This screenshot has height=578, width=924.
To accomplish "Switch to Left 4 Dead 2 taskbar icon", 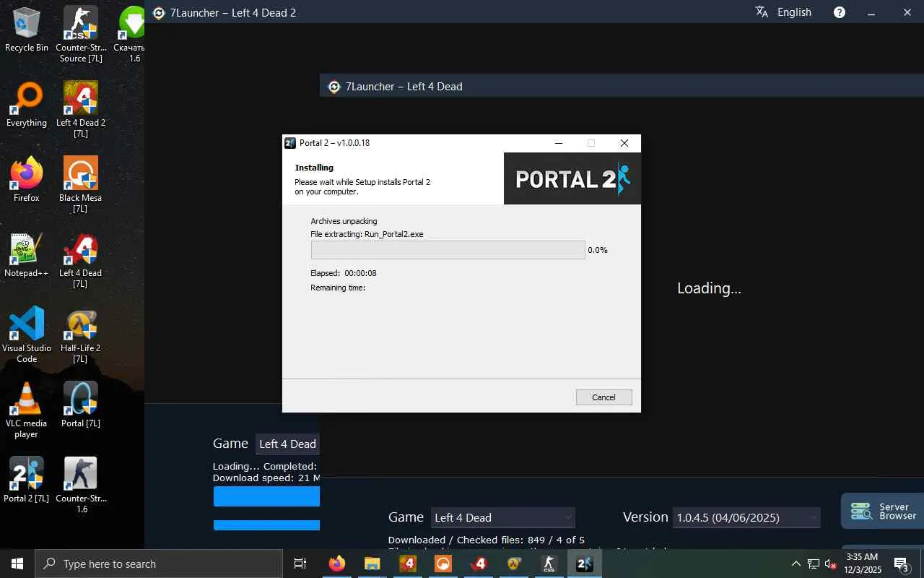I will pos(408,564).
